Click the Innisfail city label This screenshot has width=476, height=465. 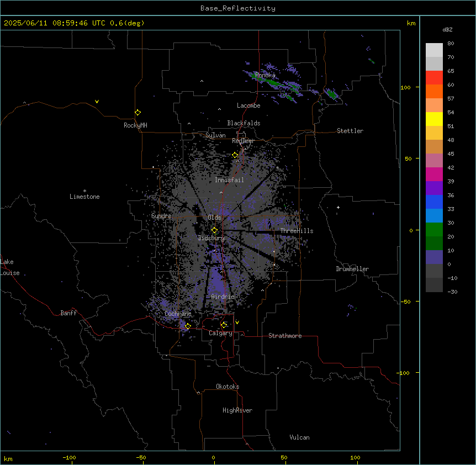click(229, 180)
